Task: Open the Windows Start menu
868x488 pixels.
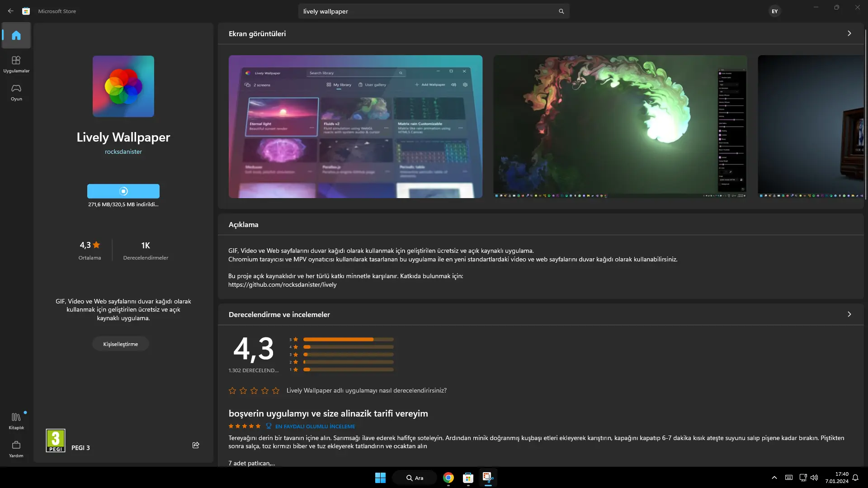Action: coord(380,478)
